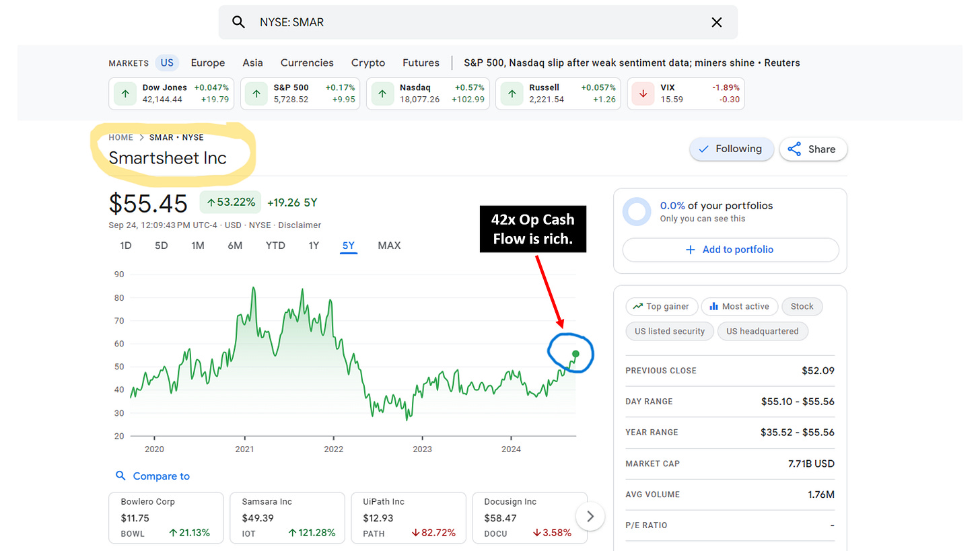
Task: Show next comparison stocks with chevron arrow
Action: tap(590, 516)
